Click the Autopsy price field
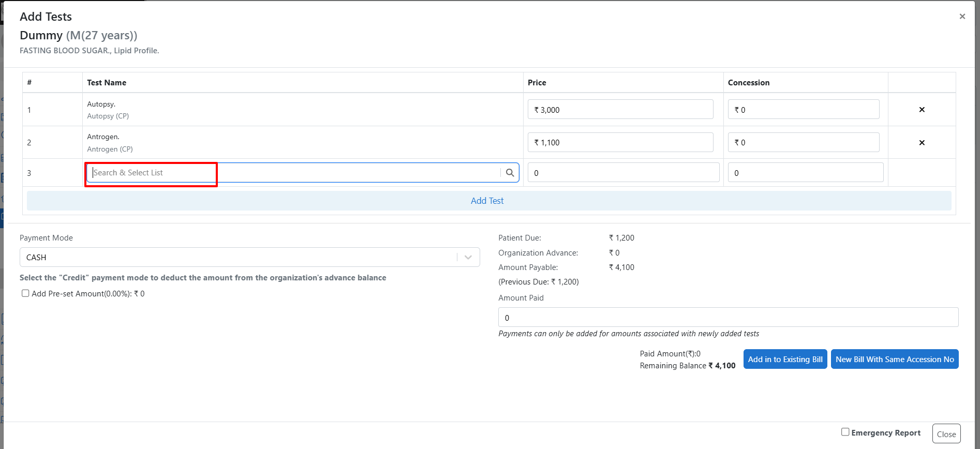This screenshot has width=980, height=449. click(x=620, y=110)
